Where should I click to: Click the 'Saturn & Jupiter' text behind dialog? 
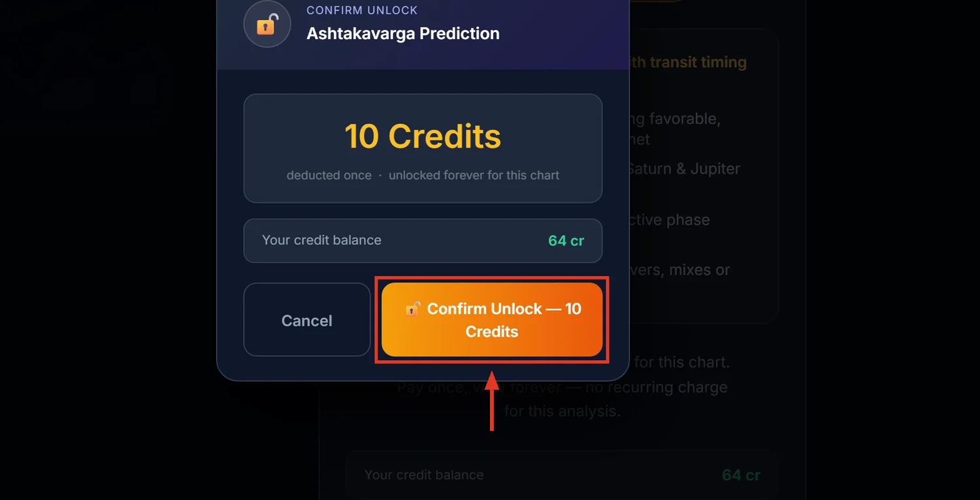point(683,169)
